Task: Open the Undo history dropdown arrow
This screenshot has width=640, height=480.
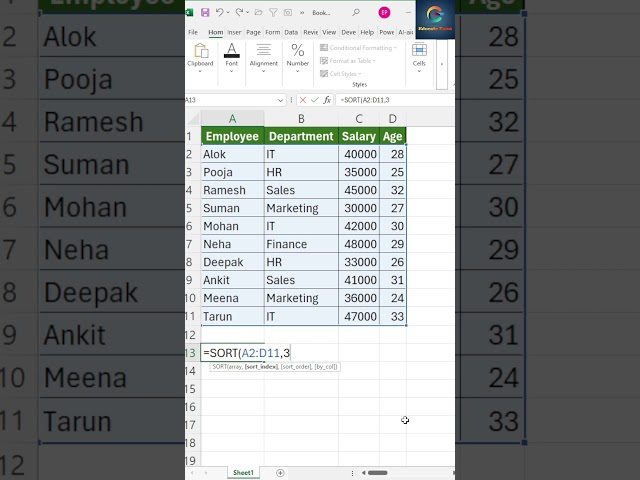Action: [x=228, y=13]
